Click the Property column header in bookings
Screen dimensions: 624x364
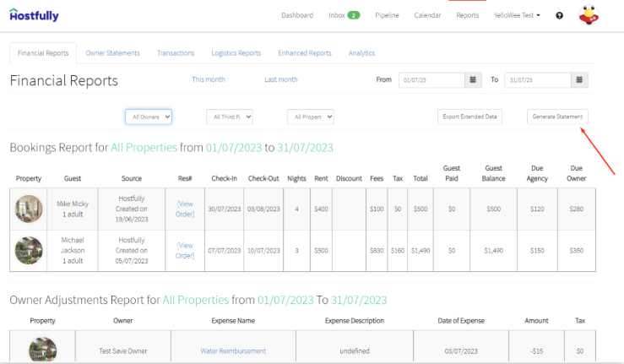(29, 178)
